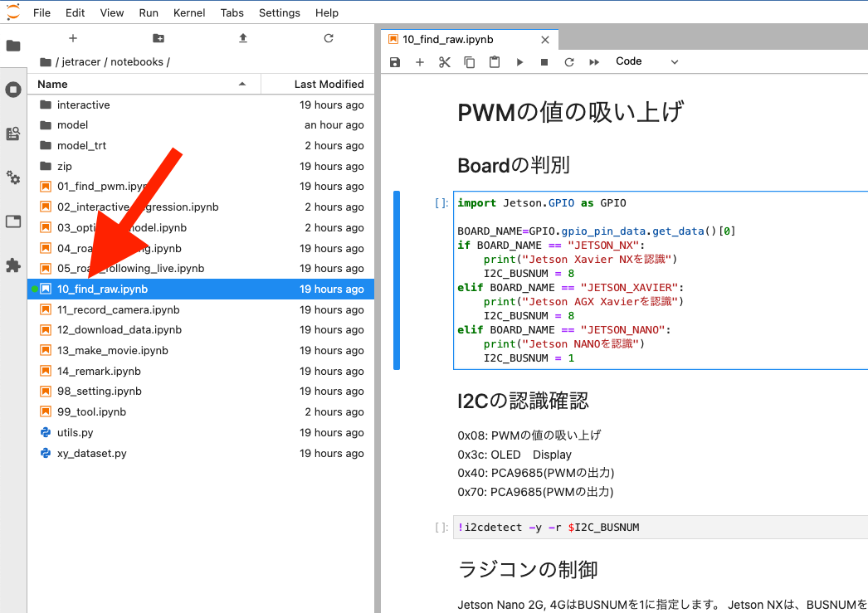
Task: Open the Extension Manager puzzle icon
Action: (x=13, y=265)
